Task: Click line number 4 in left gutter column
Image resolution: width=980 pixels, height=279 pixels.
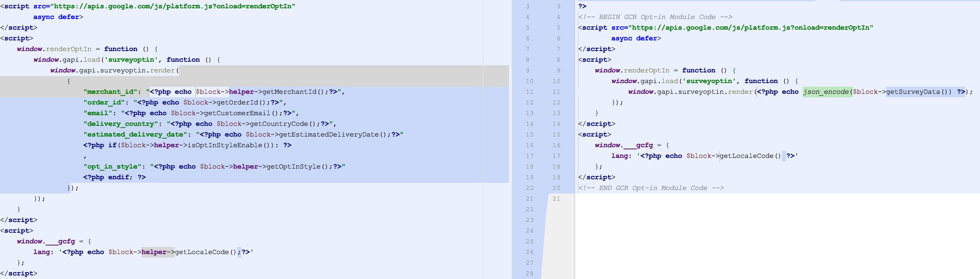Action: [528, 17]
